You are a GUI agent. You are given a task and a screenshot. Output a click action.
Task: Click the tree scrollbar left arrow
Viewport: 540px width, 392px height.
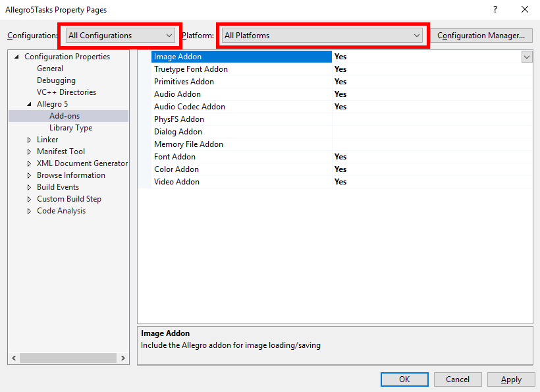[14, 358]
